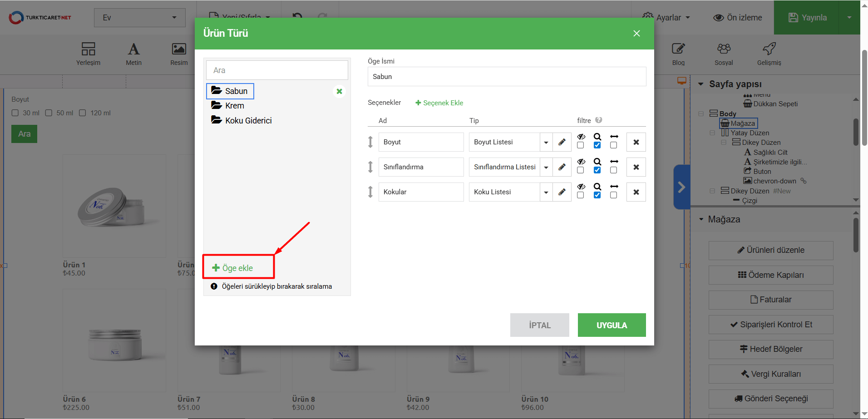Screen dimensions: 868x419
Task: Expand the Koku Listesi dropdown arrow
Action: 546,192
